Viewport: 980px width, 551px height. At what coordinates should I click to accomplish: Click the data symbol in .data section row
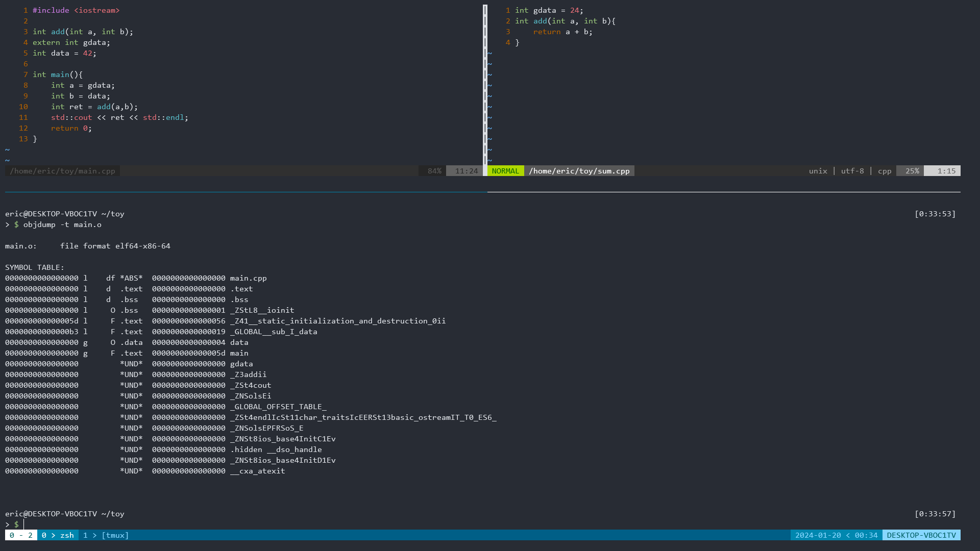click(x=239, y=342)
